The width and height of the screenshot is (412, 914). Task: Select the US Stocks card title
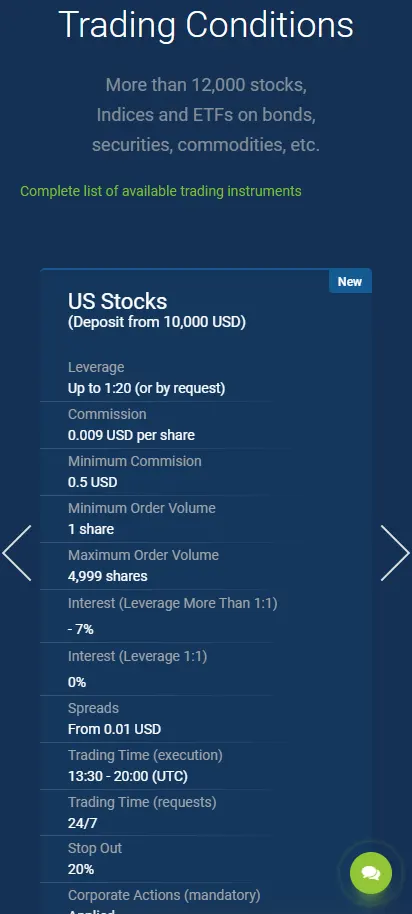click(x=117, y=301)
